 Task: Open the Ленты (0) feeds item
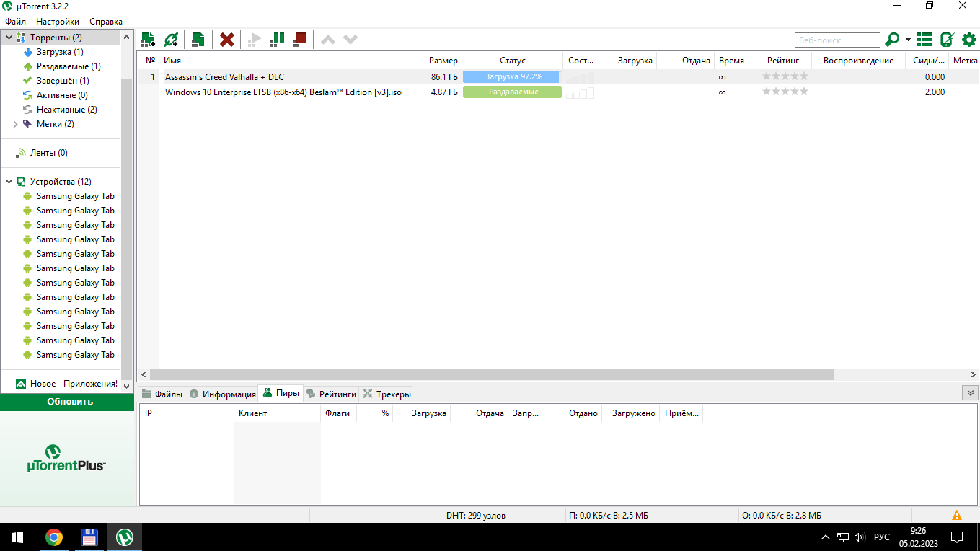point(48,153)
